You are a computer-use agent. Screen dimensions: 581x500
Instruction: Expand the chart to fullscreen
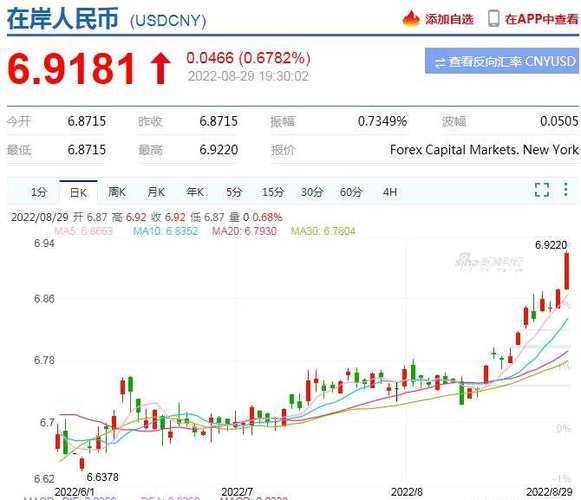pyautogui.click(x=542, y=190)
